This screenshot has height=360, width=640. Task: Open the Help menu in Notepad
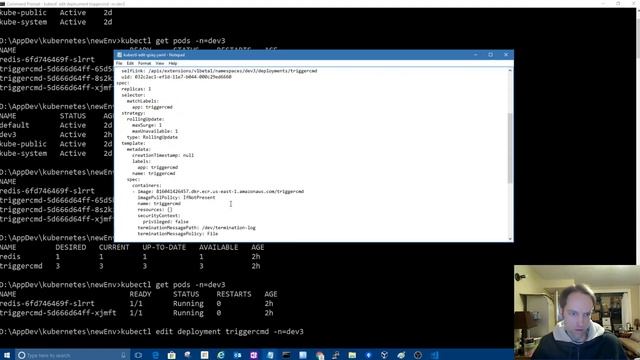[x=173, y=63]
